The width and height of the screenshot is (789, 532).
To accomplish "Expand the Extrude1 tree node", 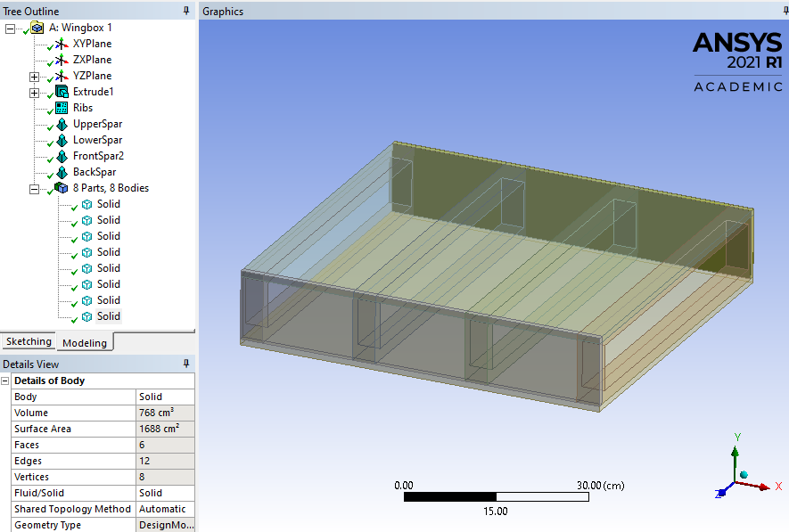I will [34, 93].
